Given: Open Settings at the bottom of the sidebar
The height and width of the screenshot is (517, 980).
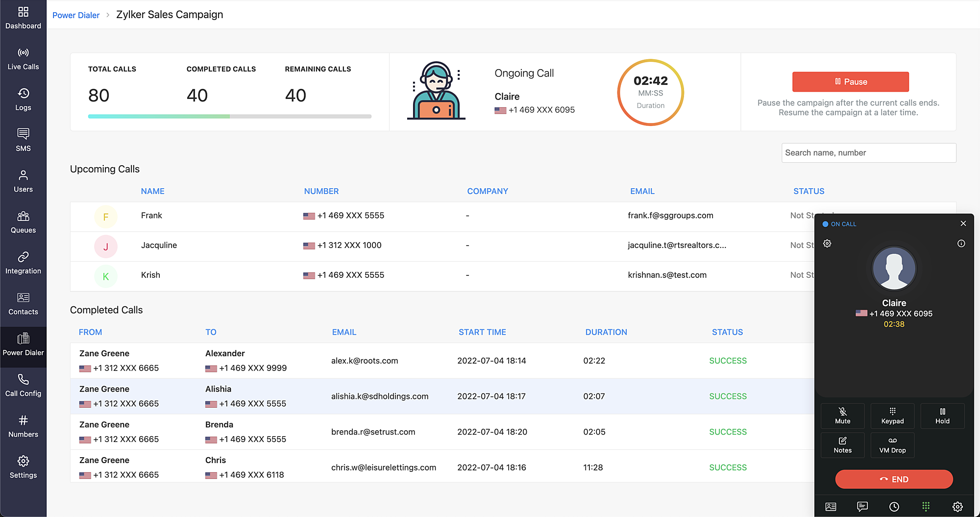Looking at the screenshot, I should click(23, 467).
